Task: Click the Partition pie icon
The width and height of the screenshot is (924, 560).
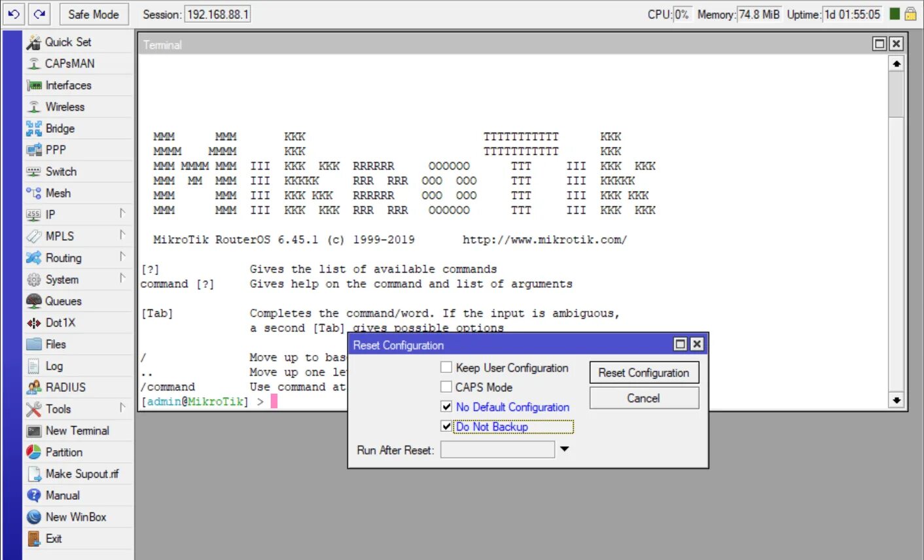Action: tap(34, 453)
